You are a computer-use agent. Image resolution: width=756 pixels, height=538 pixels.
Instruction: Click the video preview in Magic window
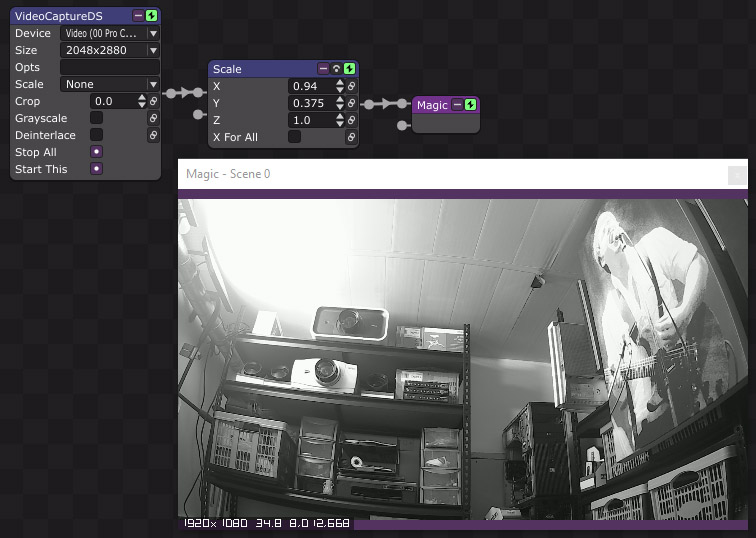463,359
